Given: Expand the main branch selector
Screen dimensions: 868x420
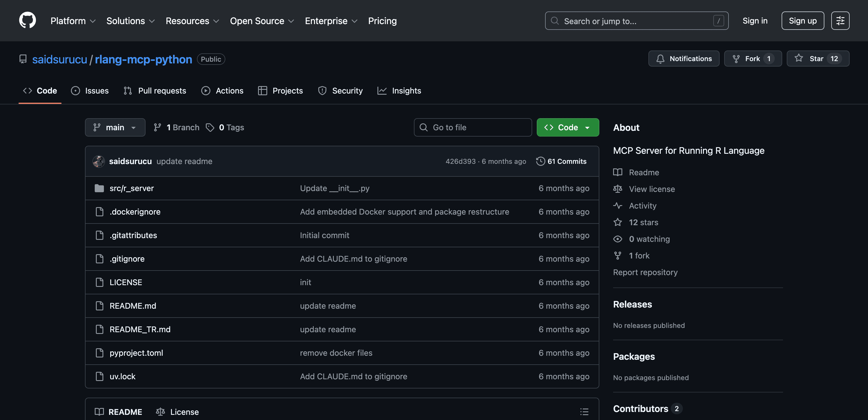Looking at the screenshot, I should click(115, 127).
